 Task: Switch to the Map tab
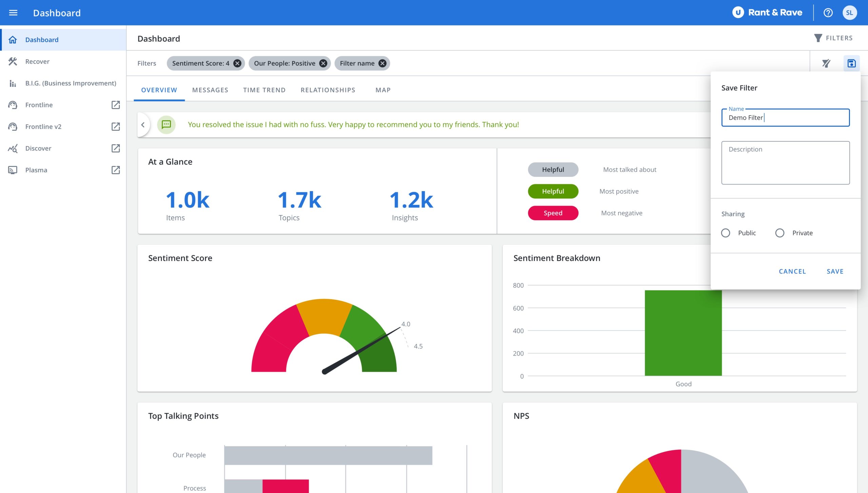click(383, 90)
